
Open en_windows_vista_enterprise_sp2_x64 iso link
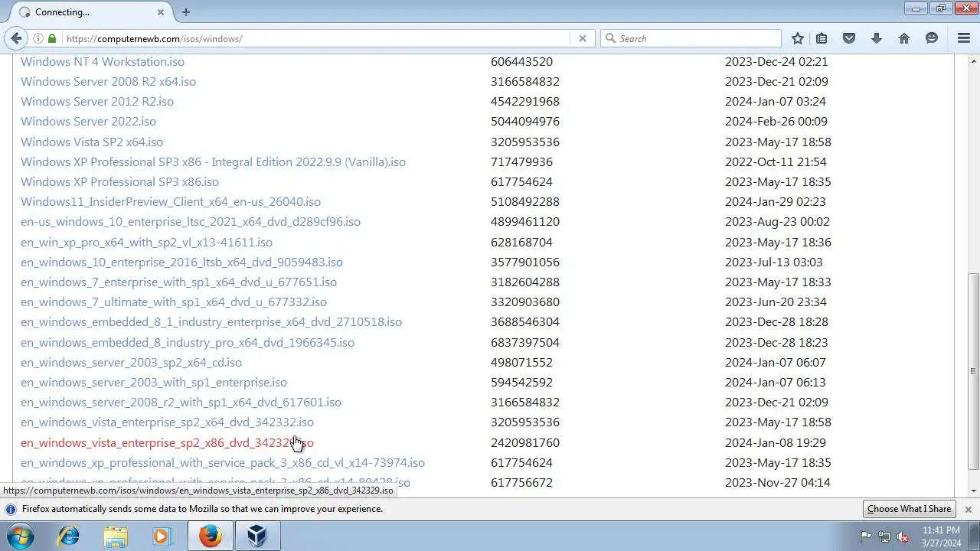tap(167, 422)
